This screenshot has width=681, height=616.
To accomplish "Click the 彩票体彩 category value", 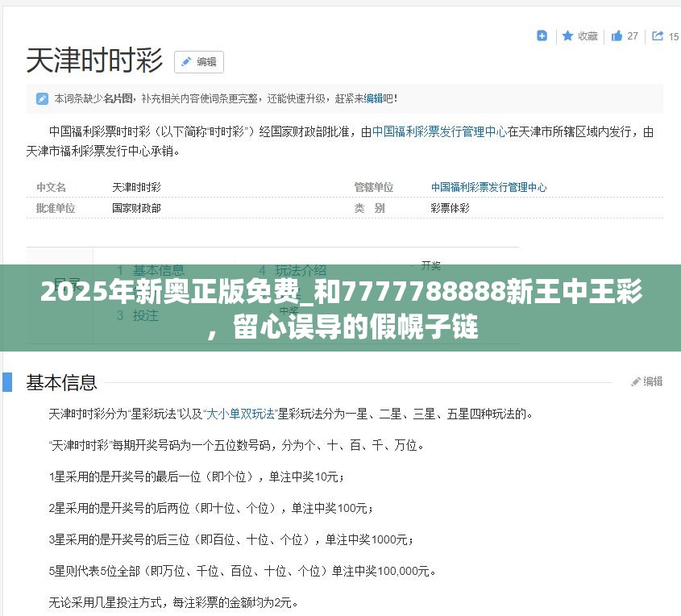I will [450, 208].
